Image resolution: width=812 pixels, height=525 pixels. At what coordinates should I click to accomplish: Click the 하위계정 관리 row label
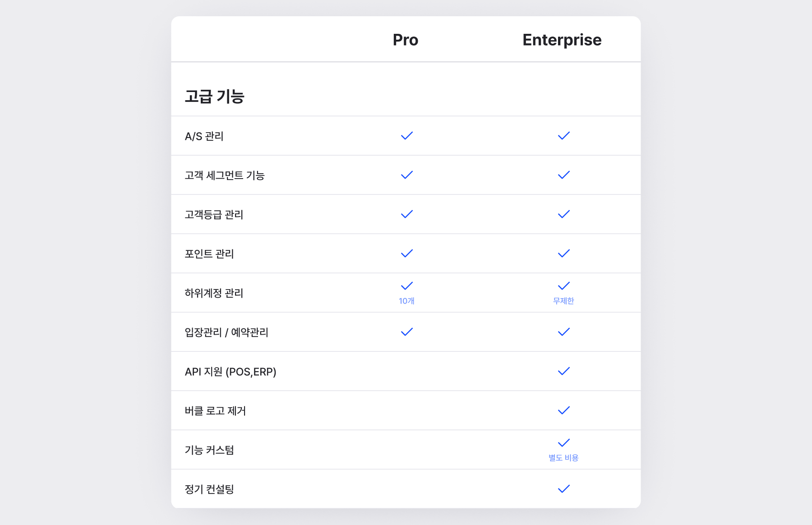coord(214,293)
